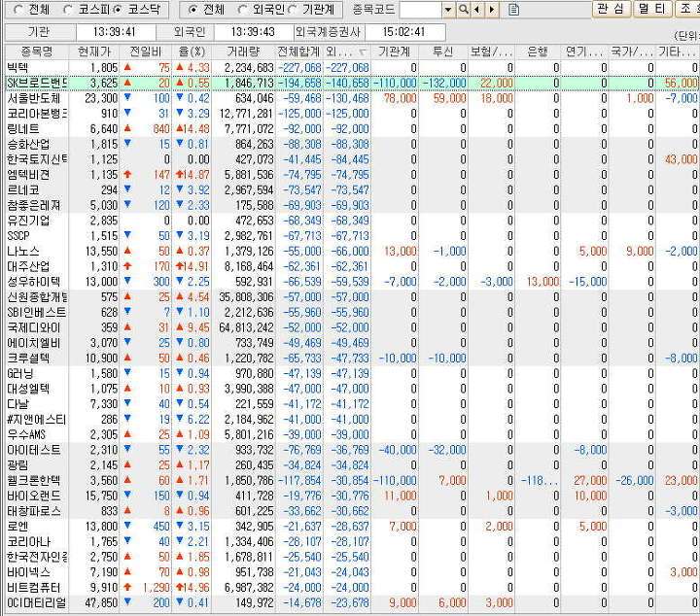Select the 우수AMS stock name
Screen dimensions: 700x616
click(x=26, y=434)
